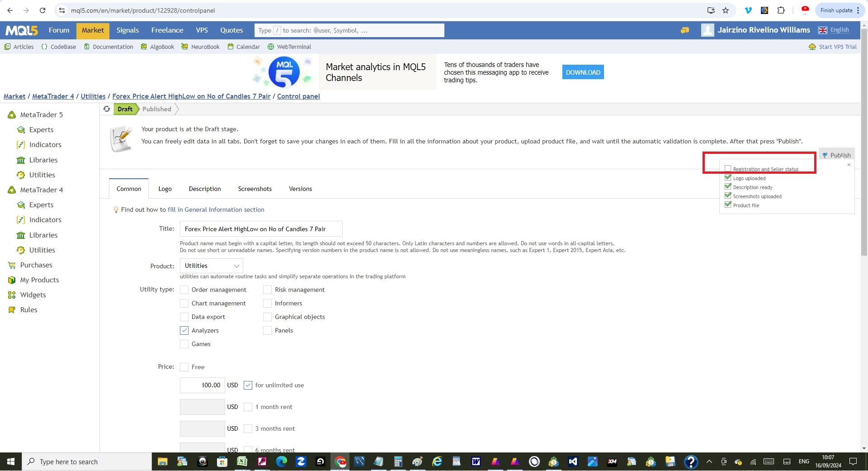Click the Rules flag icon in sidebar
The width and height of the screenshot is (868, 471).
(12, 310)
